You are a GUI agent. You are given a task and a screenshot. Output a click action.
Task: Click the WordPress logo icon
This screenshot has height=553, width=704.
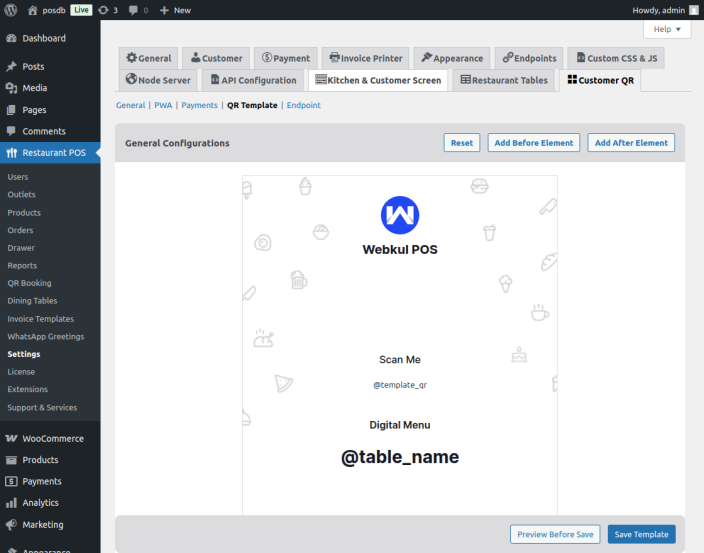pos(11,10)
